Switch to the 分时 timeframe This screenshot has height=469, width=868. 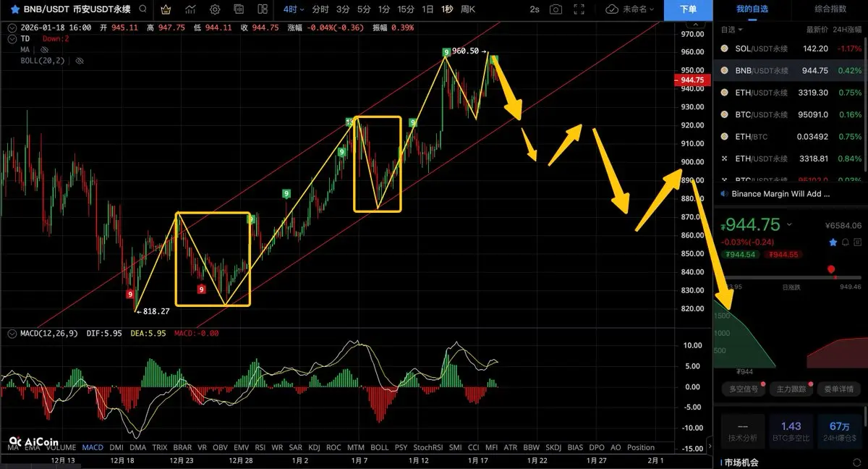coord(320,9)
